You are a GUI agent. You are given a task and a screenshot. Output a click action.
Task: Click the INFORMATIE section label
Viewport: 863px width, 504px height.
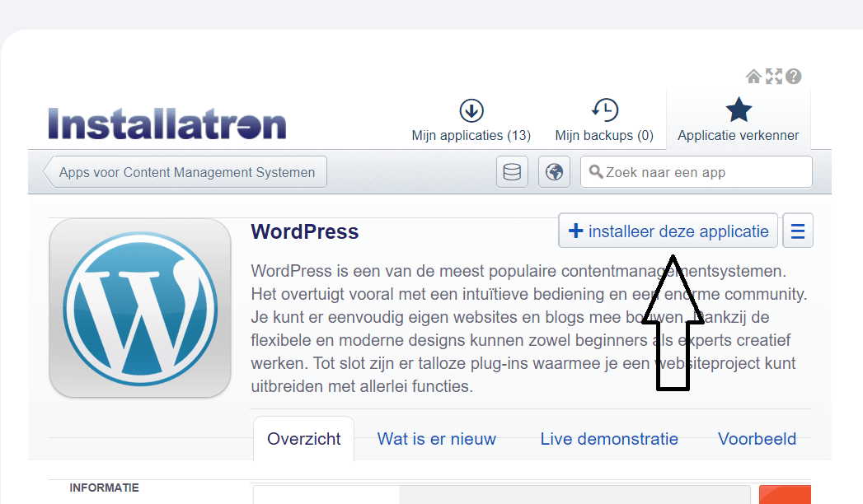[x=104, y=488]
